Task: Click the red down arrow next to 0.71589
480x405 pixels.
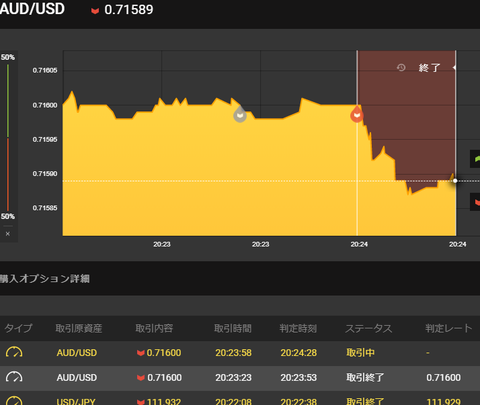Action: click(x=95, y=11)
